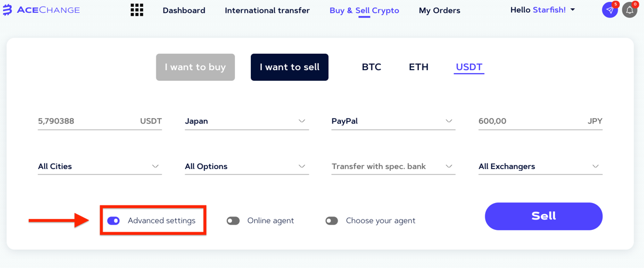Go to the Dashboard menu item

(184, 11)
